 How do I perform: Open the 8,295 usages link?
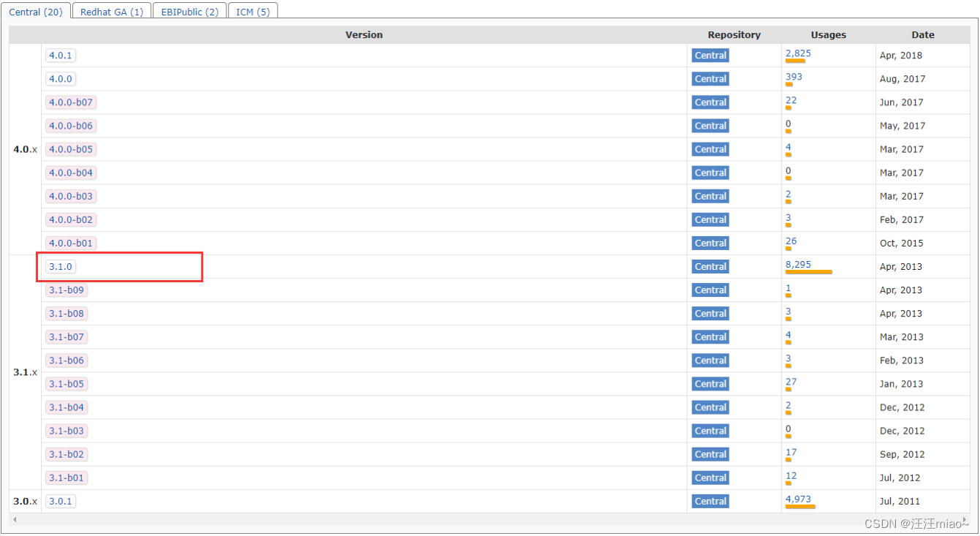(x=798, y=265)
